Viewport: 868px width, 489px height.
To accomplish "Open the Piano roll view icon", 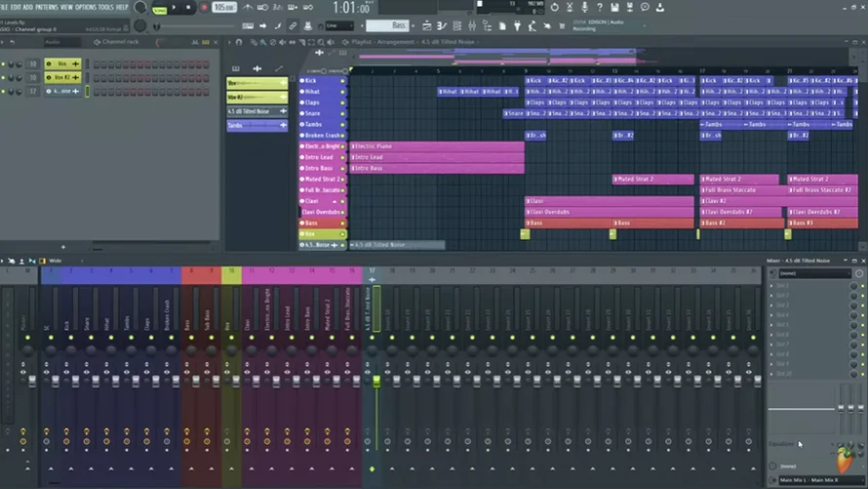I will pos(442,26).
